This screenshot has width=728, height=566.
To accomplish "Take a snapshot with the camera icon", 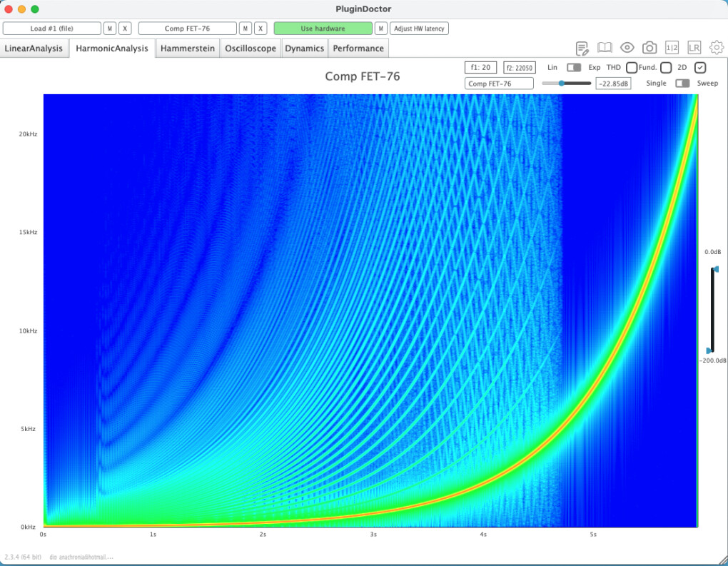I will coord(649,48).
